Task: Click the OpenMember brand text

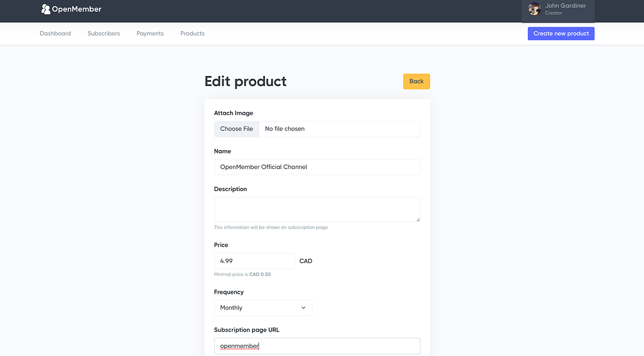Action: pos(77,9)
